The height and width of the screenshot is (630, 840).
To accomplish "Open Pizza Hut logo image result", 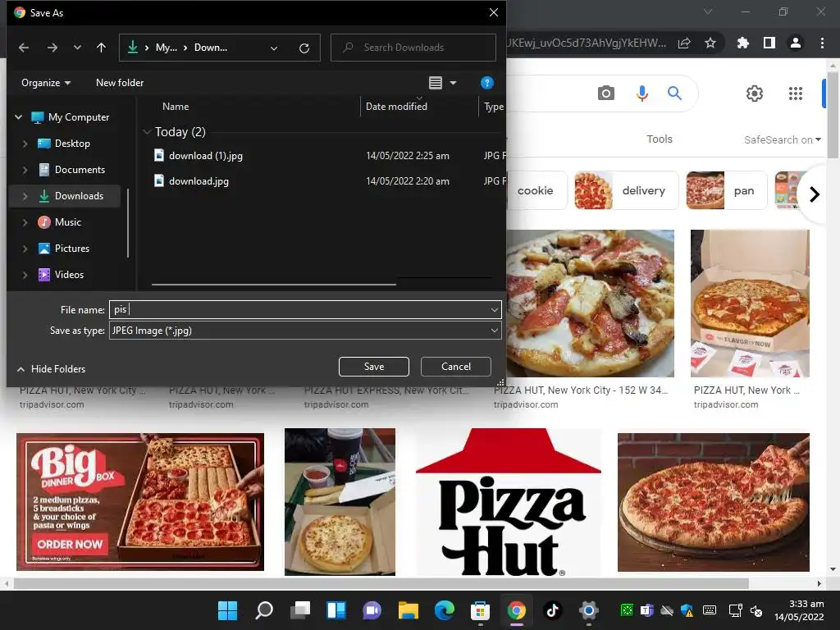I will pyautogui.click(x=509, y=502).
